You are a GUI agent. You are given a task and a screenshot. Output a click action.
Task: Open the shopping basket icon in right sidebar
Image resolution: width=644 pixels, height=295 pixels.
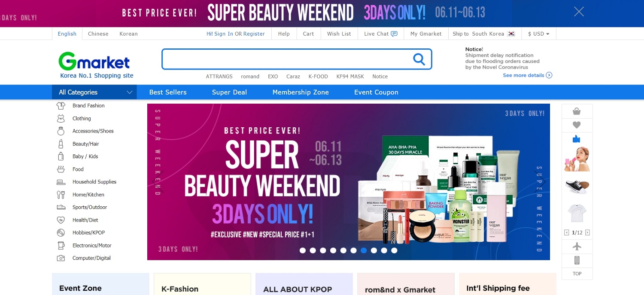click(577, 111)
